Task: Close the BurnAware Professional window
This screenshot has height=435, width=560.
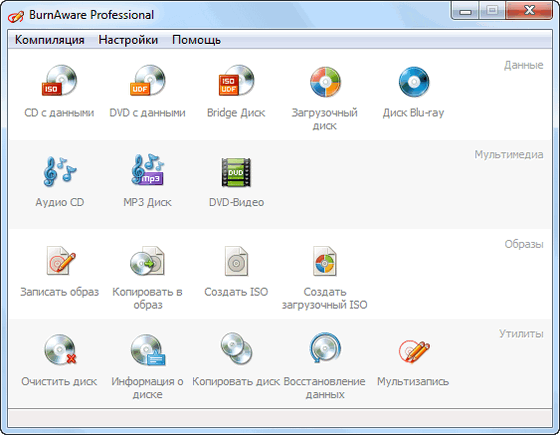Action: click(529, 11)
